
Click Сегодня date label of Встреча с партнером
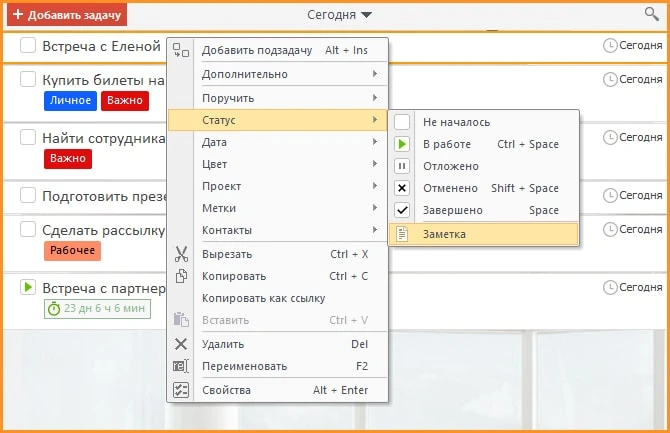(x=641, y=288)
